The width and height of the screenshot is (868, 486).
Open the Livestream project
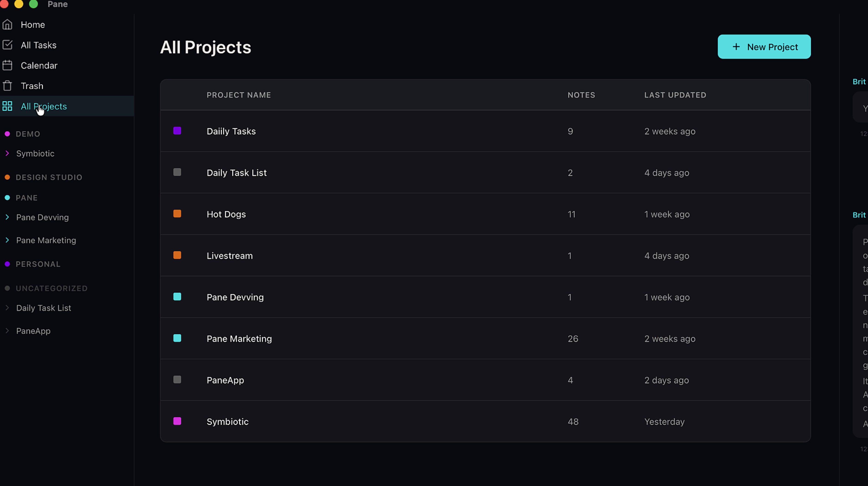(486, 256)
